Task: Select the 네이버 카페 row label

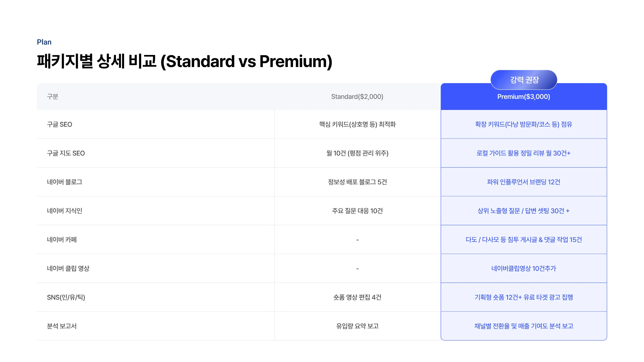Action: (62, 239)
